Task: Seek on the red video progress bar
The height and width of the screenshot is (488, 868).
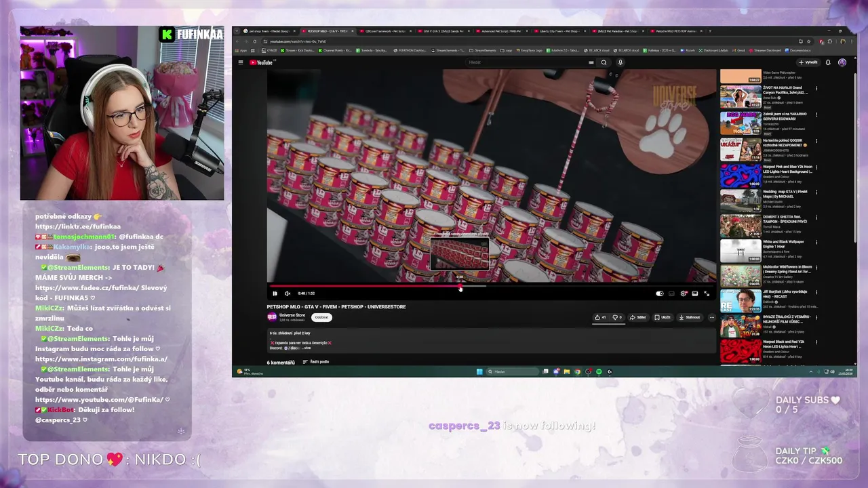Action: pyautogui.click(x=491, y=286)
